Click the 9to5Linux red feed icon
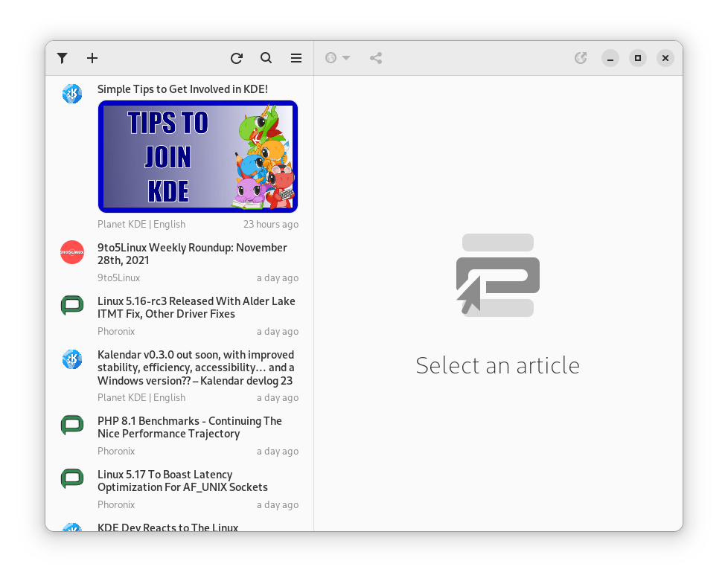 (x=72, y=252)
